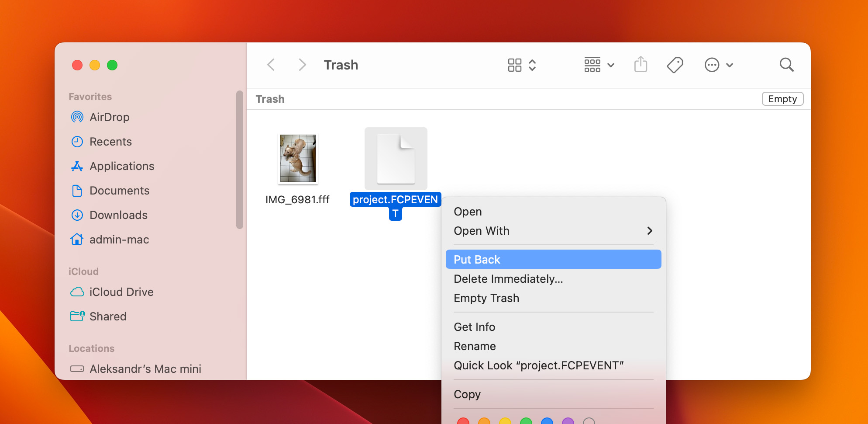Choose Put Back in the context menu
Viewport: 868px width, 424px height.
point(553,259)
